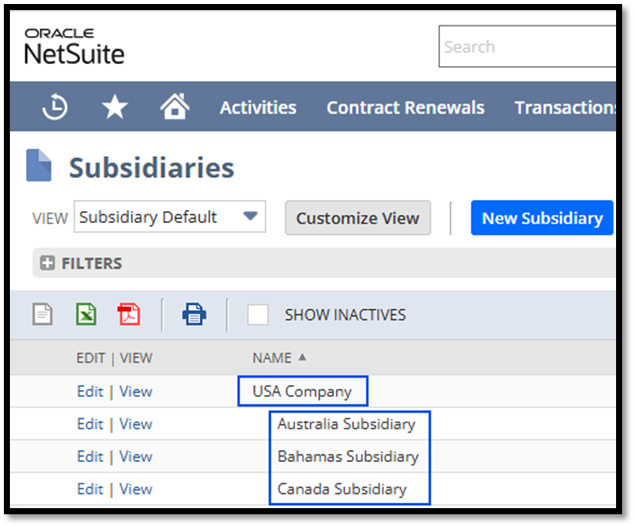Focus the global Search field

click(x=527, y=47)
